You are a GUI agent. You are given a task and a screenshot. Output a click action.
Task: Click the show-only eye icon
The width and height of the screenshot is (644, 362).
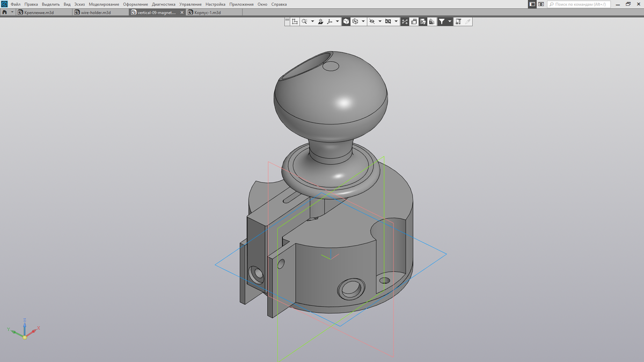pos(388,21)
